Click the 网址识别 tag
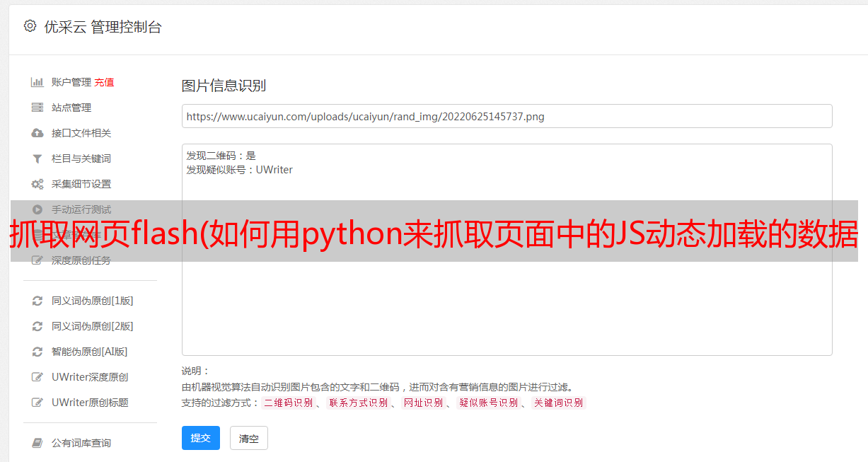 point(423,403)
